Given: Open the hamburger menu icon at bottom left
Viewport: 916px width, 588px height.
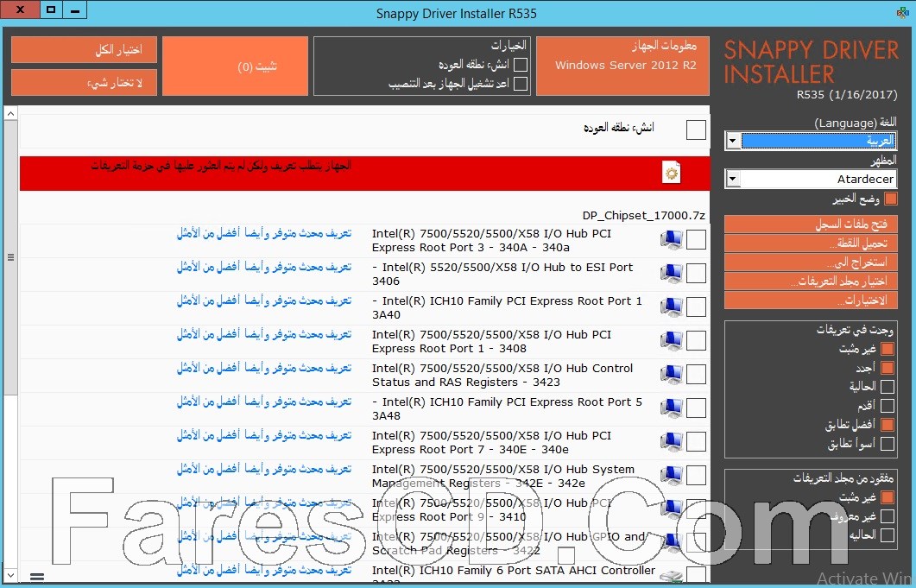Looking at the screenshot, I should (37, 577).
